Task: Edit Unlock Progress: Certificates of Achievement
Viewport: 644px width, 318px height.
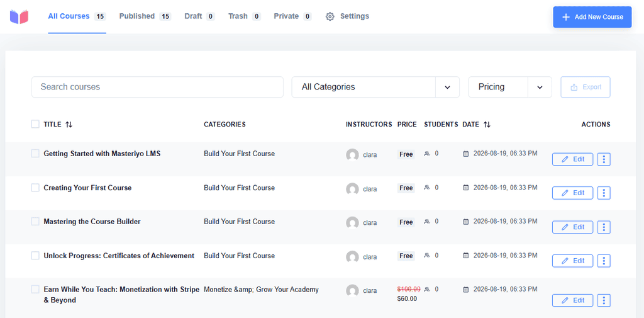Action: click(x=572, y=261)
